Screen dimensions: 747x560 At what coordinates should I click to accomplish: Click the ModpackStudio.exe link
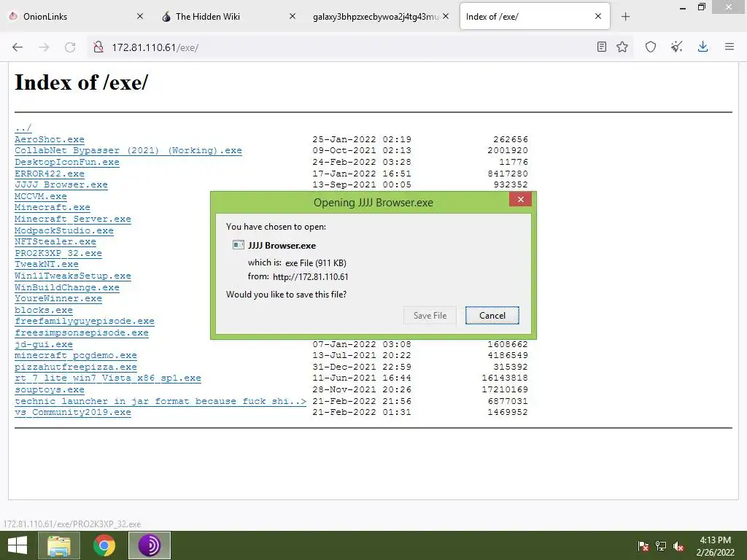tap(64, 230)
